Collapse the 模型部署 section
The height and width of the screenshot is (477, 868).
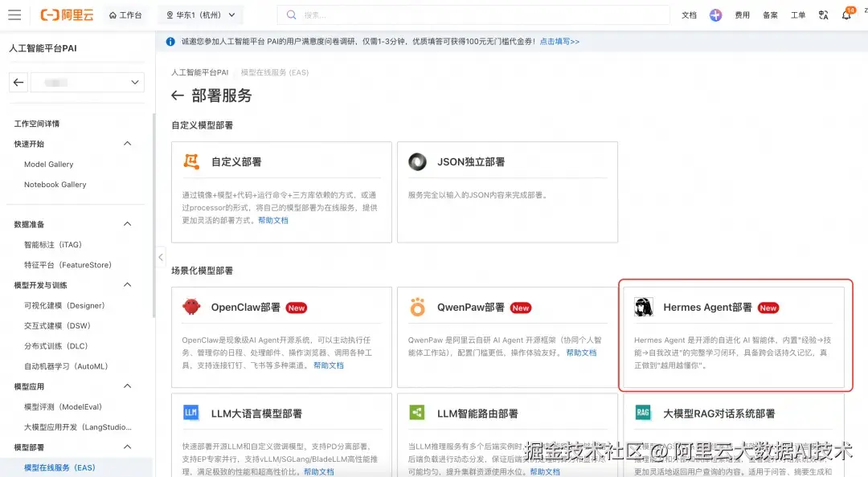click(127, 447)
